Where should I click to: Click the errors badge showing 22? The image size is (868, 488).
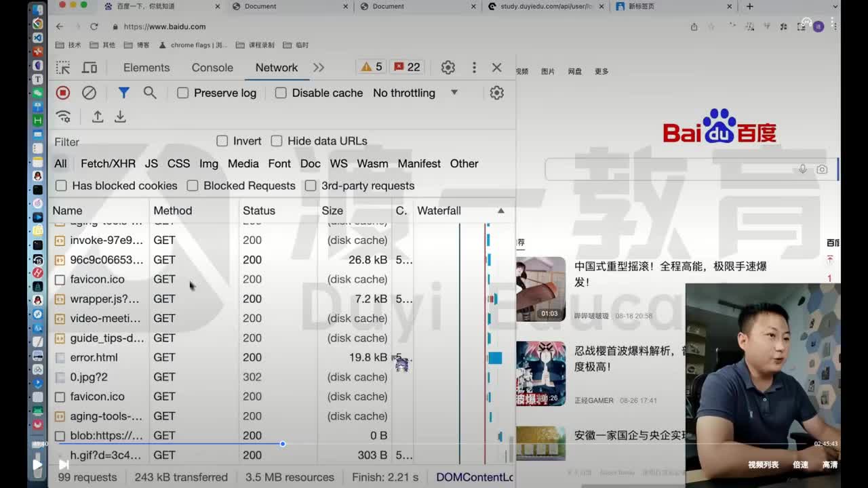(x=407, y=67)
